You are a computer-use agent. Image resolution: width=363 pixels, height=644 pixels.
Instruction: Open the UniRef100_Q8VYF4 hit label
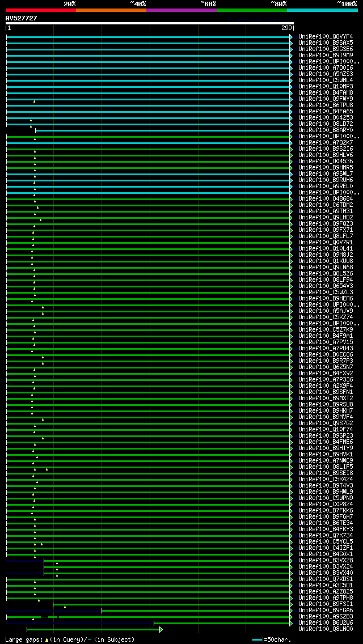[326, 36]
